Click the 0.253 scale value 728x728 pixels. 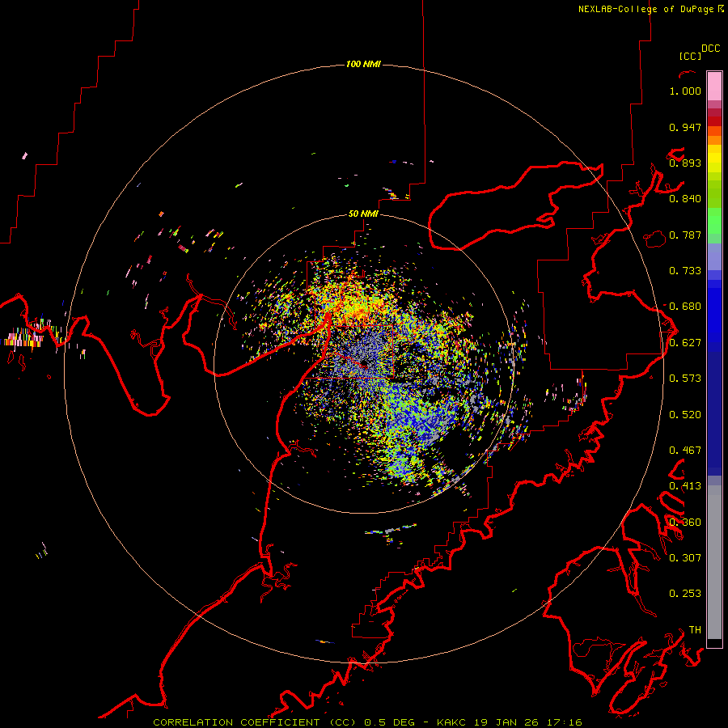coord(685,594)
